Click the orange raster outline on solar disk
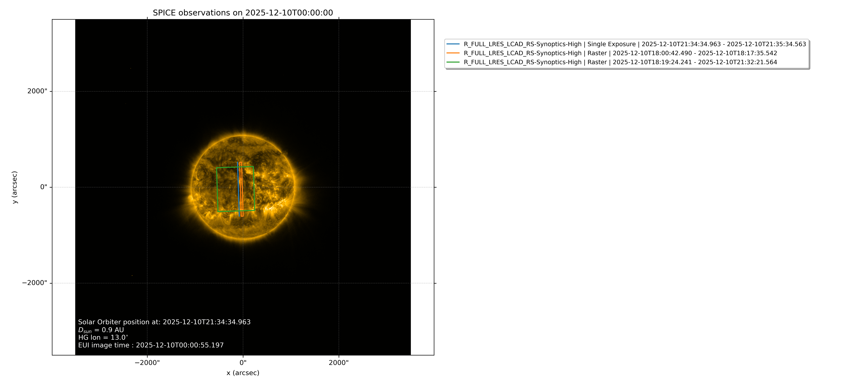Image resolution: width=868 pixels, height=386 pixels. coord(241,189)
